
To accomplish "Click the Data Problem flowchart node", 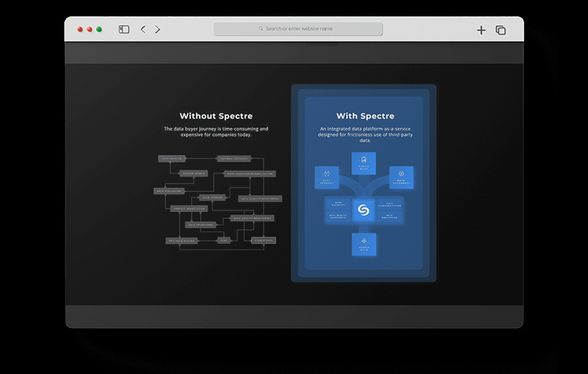I will (x=172, y=159).
